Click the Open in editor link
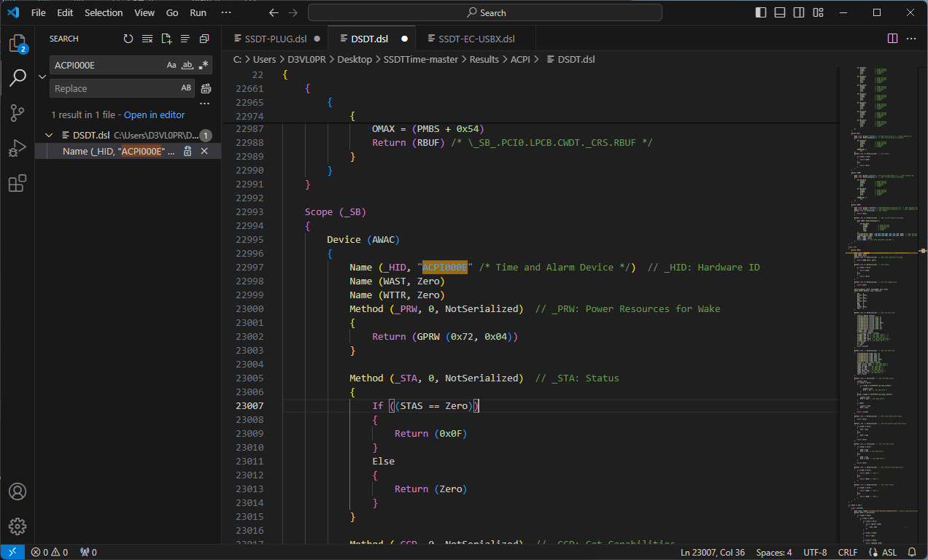The height and width of the screenshot is (560, 928). pyautogui.click(x=154, y=114)
